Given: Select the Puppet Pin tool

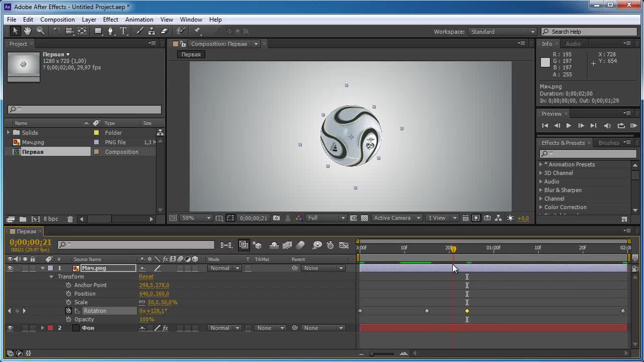Looking at the screenshot, I should pos(197,31).
